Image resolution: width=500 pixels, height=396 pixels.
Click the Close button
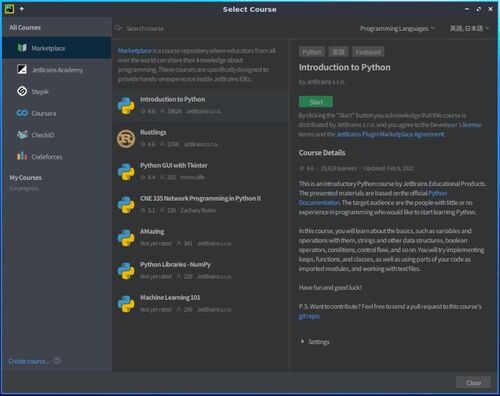(x=473, y=383)
